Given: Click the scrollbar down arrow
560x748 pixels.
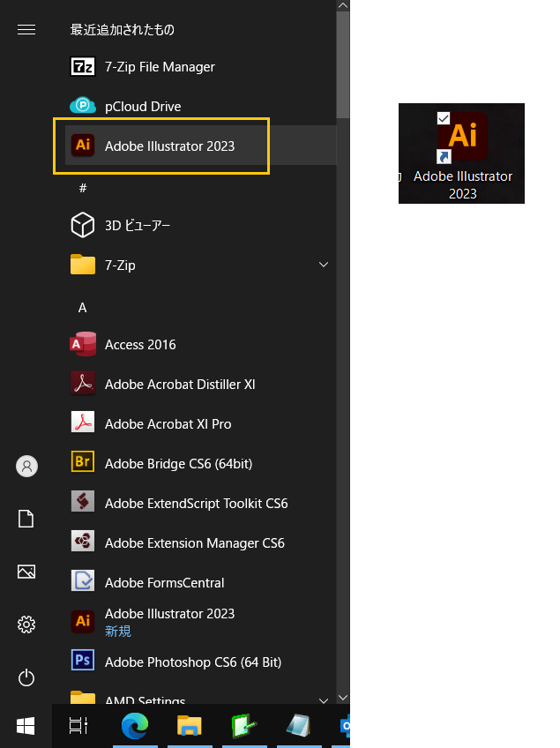Looking at the screenshot, I should point(343,698).
